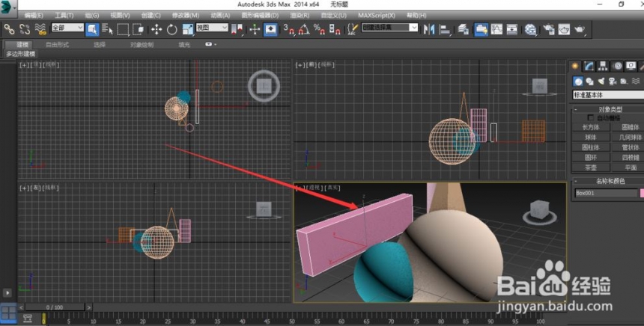The width and height of the screenshot is (644, 326).
Task: Click the Use Pivot Point Center tool
Action: coord(237,29)
